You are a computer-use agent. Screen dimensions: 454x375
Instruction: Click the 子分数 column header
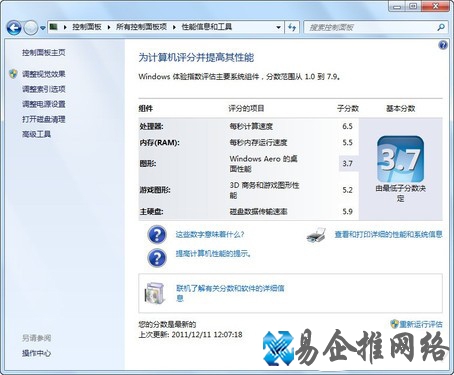pyautogui.click(x=348, y=108)
